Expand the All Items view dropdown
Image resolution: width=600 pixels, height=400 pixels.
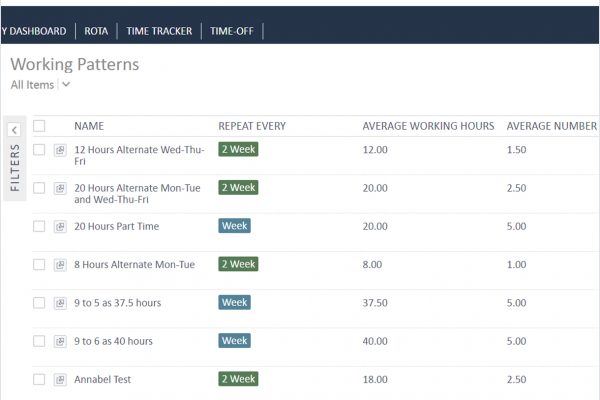point(66,85)
